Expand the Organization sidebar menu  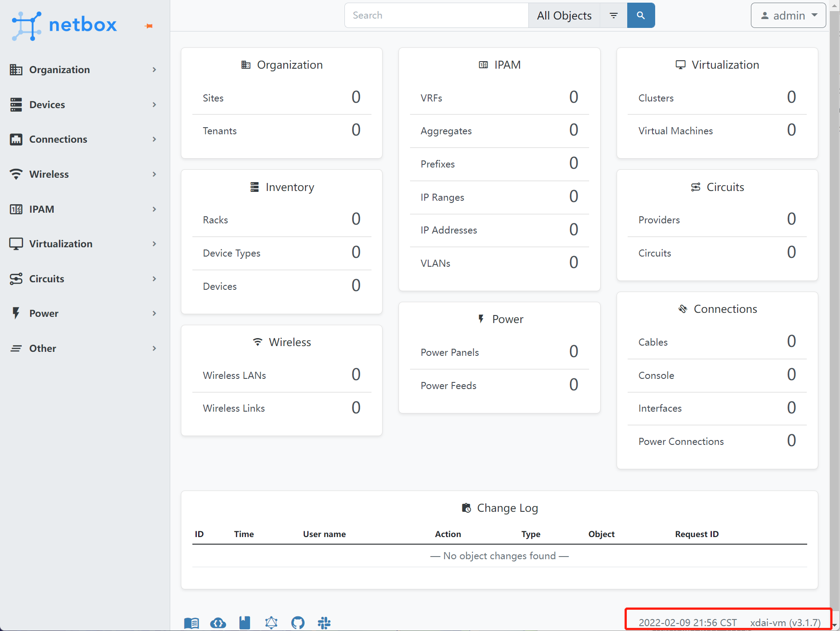83,70
